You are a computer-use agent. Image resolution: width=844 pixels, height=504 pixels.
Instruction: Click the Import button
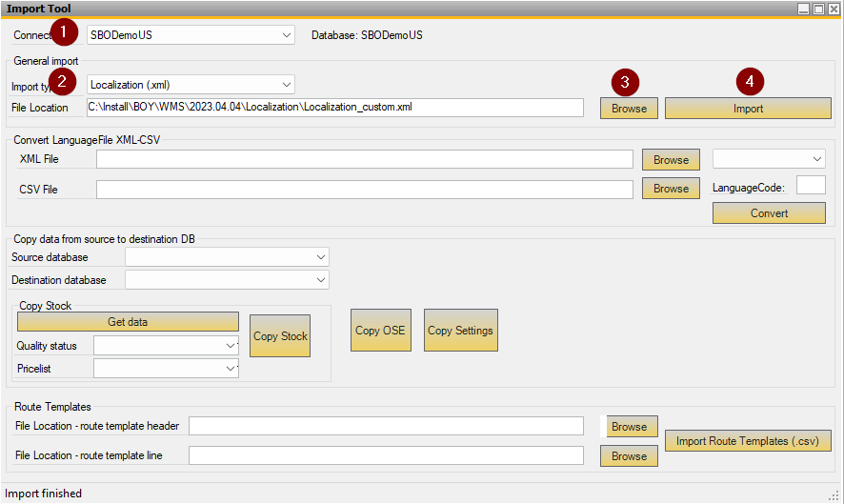748,109
